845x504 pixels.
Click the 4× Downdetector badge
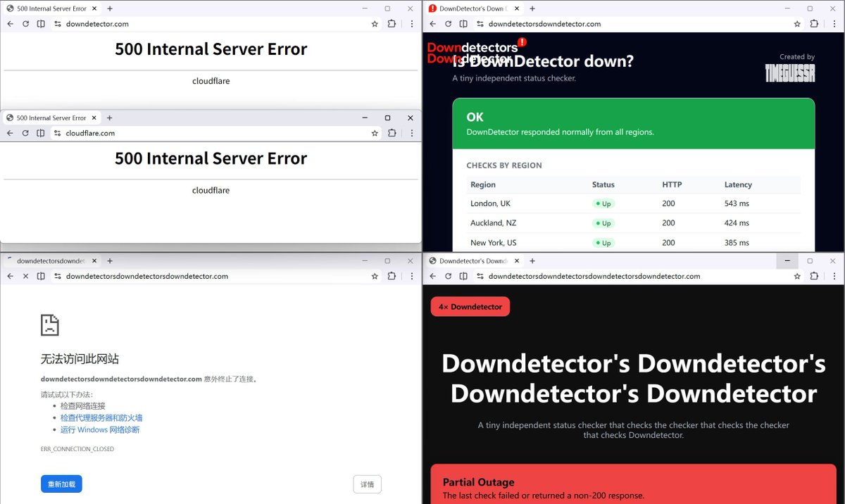tap(470, 307)
